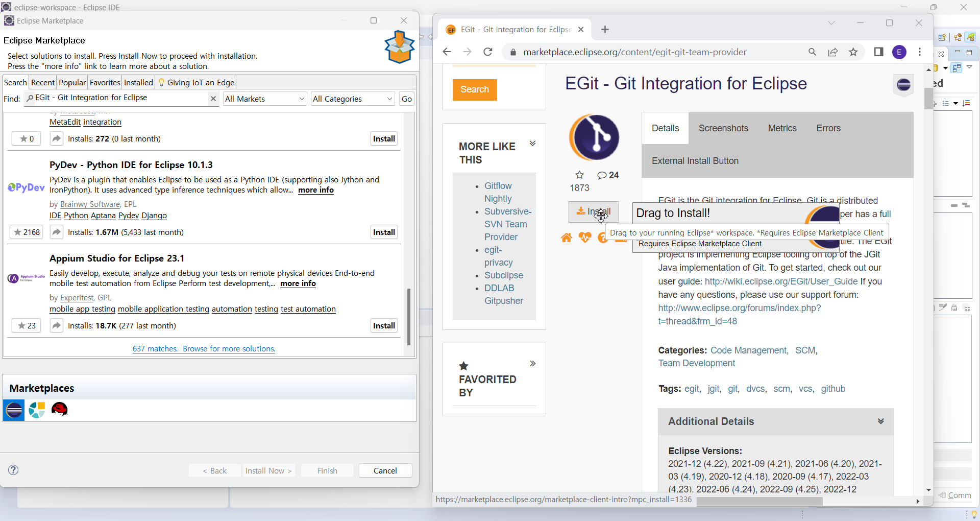This screenshot has height=521, width=980.
Task: Click the EGit logo on the web page
Action: [594, 137]
